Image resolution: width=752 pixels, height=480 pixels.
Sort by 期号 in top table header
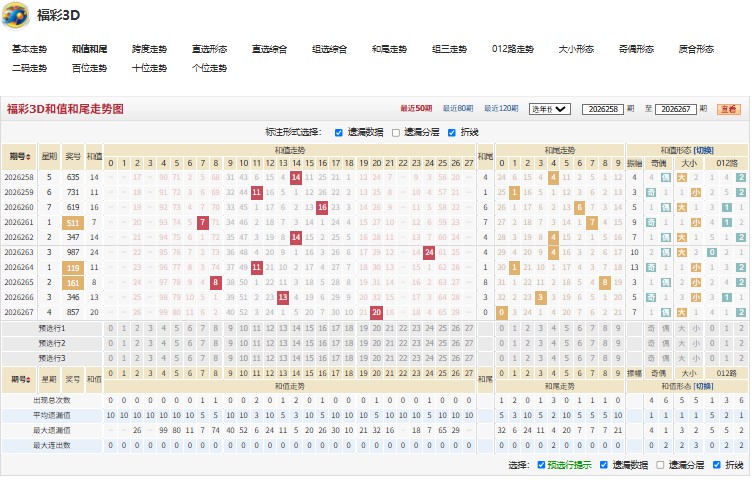click(20, 156)
